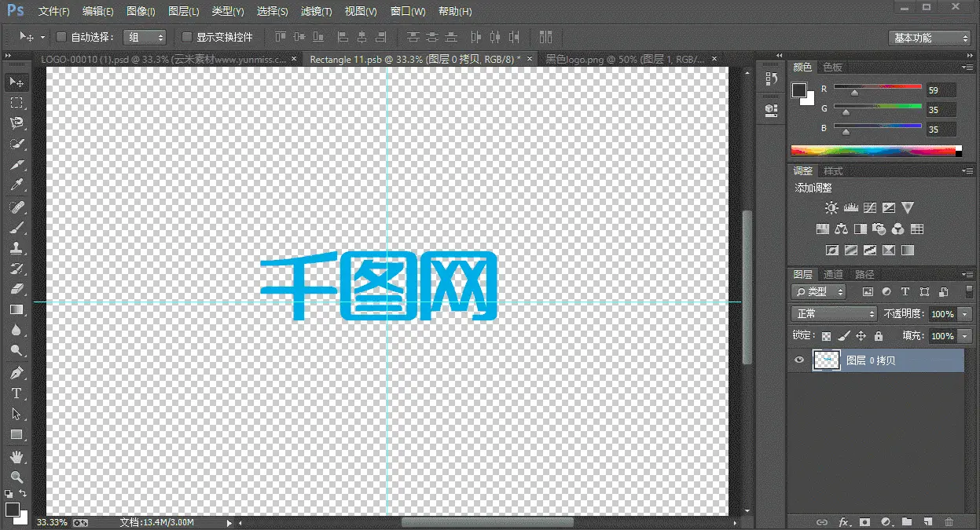980x530 pixels.
Task: Hide the 图层 0 拷贝 layer
Action: (x=799, y=360)
